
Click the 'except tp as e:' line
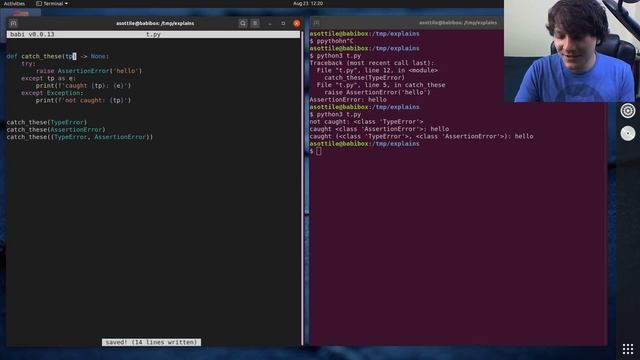tap(49, 78)
